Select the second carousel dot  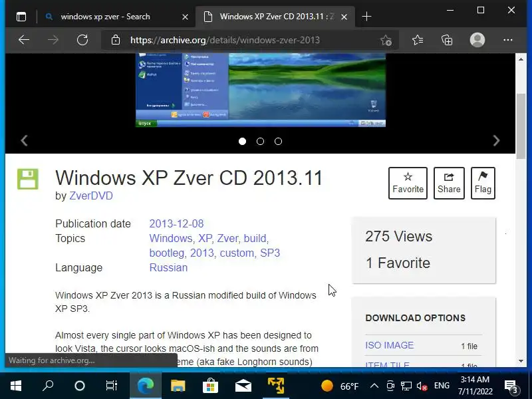click(x=260, y=142)
